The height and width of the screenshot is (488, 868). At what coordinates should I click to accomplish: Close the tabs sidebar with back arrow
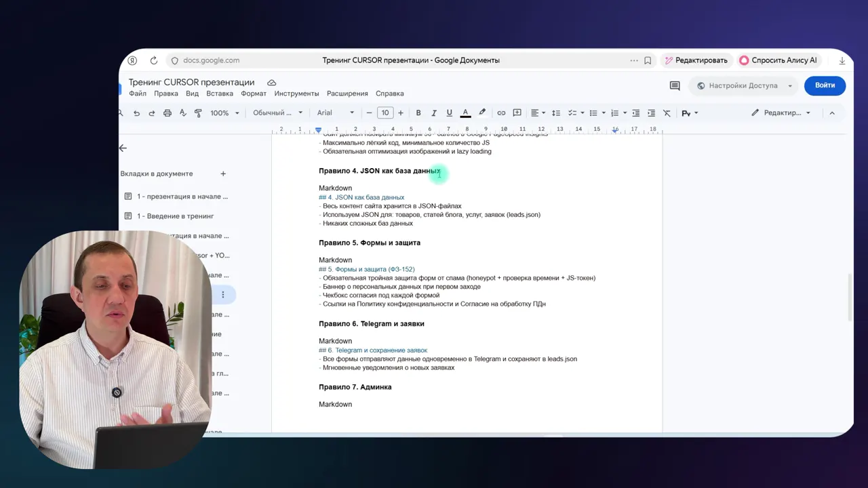pos(123,148)
